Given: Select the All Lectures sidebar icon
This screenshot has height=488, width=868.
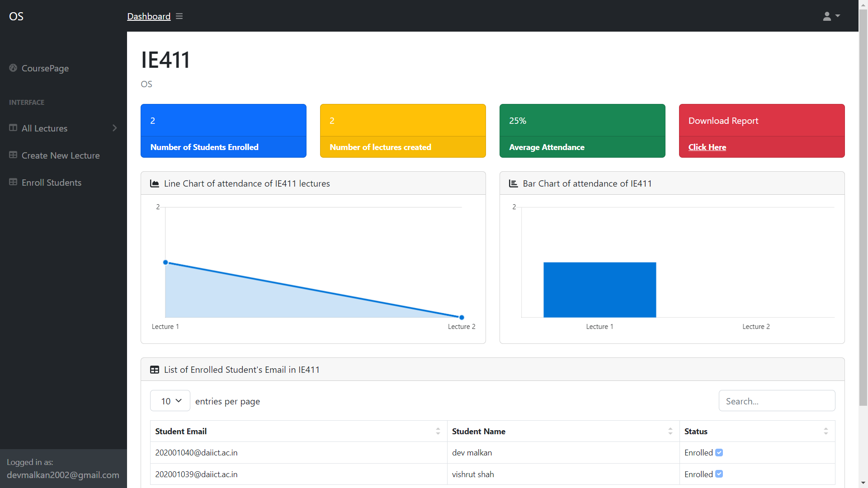Looking at the screenshot, I should click(x=13, y=128).
